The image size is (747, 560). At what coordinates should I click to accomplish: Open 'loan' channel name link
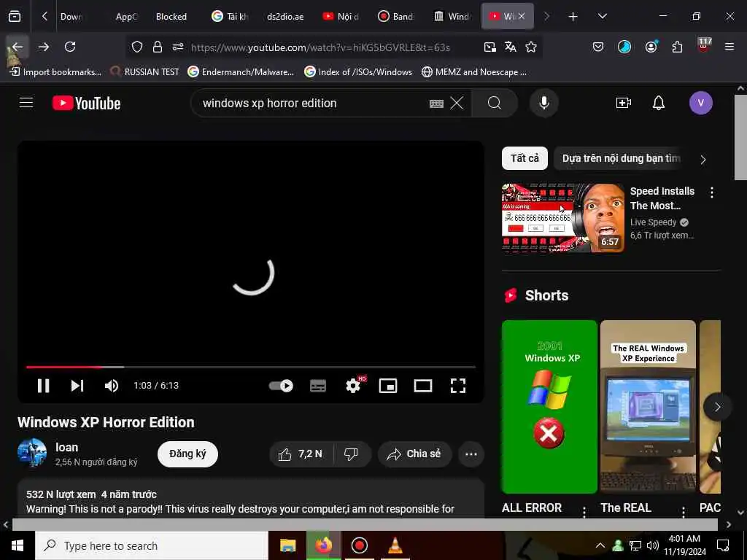(66, 447)
